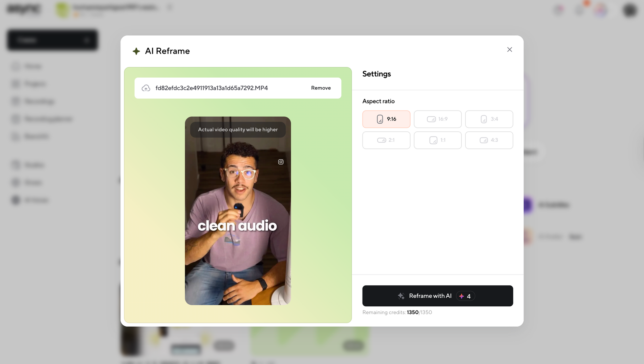Image resolution: width=644 pixels, height=364 pixels.
Task: Choose the 16:9 aspect ratio option
Action: click(x=437, y=119)
